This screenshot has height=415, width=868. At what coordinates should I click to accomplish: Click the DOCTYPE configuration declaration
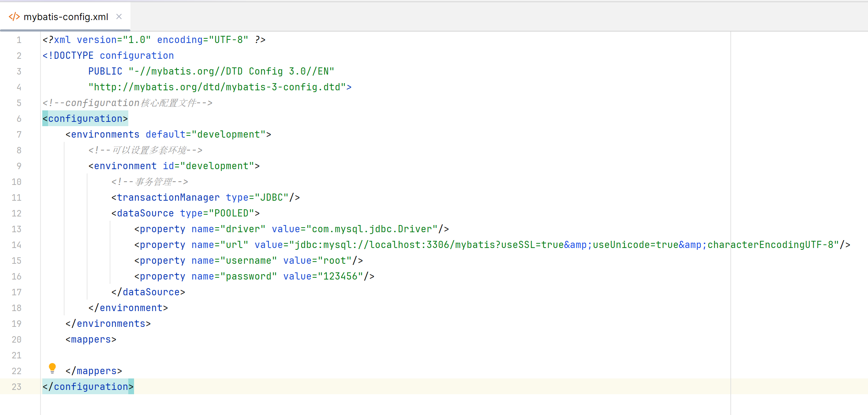[108, 56]
